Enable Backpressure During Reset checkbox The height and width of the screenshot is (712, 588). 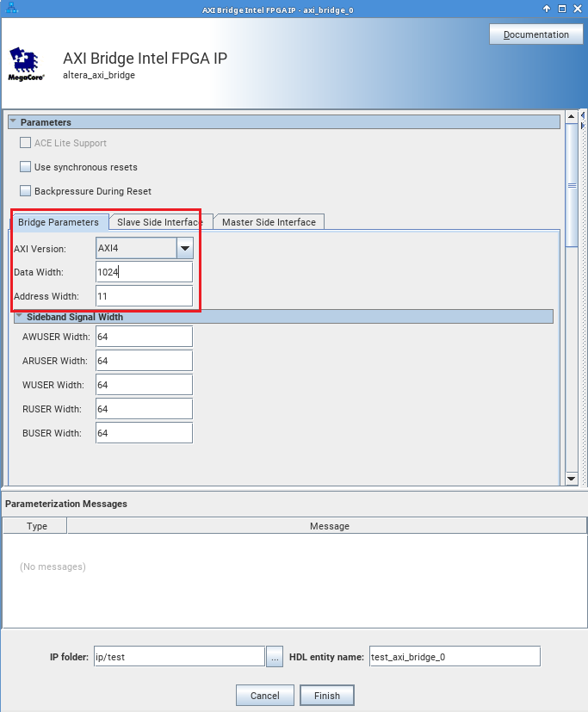26,191
